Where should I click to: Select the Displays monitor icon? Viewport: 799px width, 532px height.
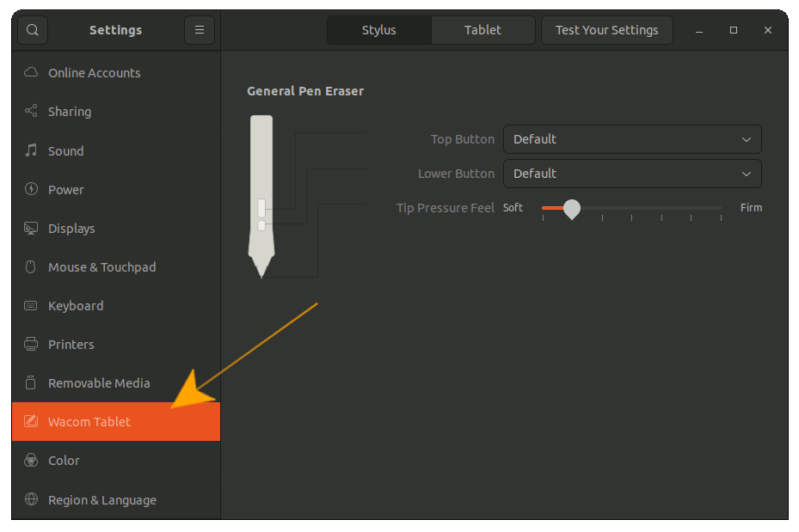click(31, 228)
